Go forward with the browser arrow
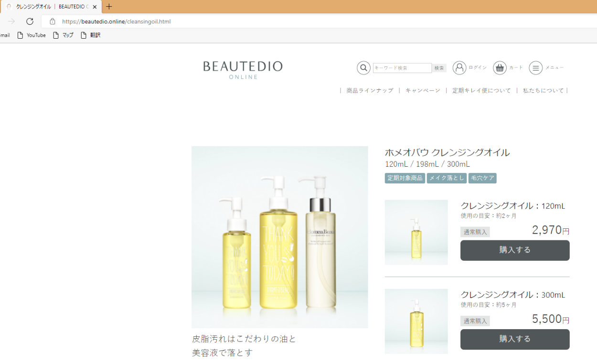The width and height of the screenshot is (597, 364). click(x=11, y=21)
